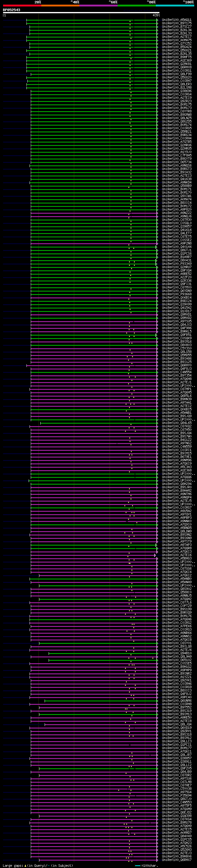
Task: Select hit label UniRef100_Q9M0D2
Action: 176,318
